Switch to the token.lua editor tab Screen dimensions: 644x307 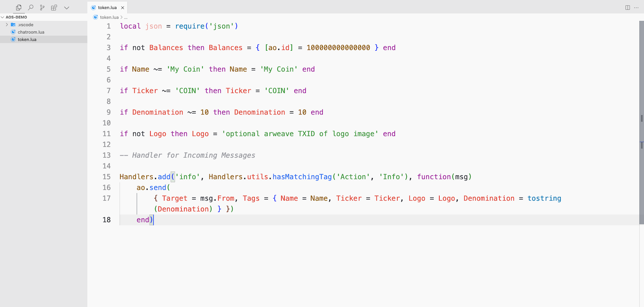(107, 7)
